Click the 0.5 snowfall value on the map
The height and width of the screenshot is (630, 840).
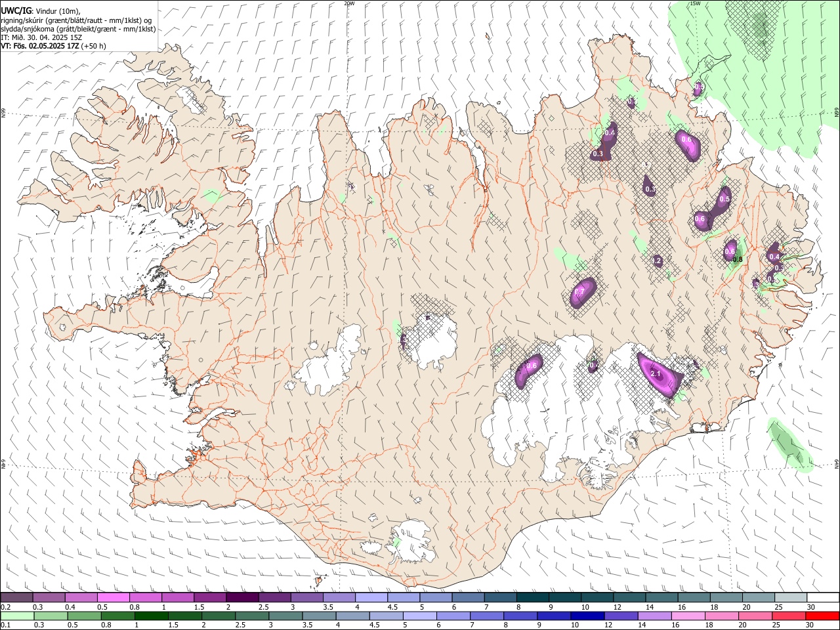point(724,199)
